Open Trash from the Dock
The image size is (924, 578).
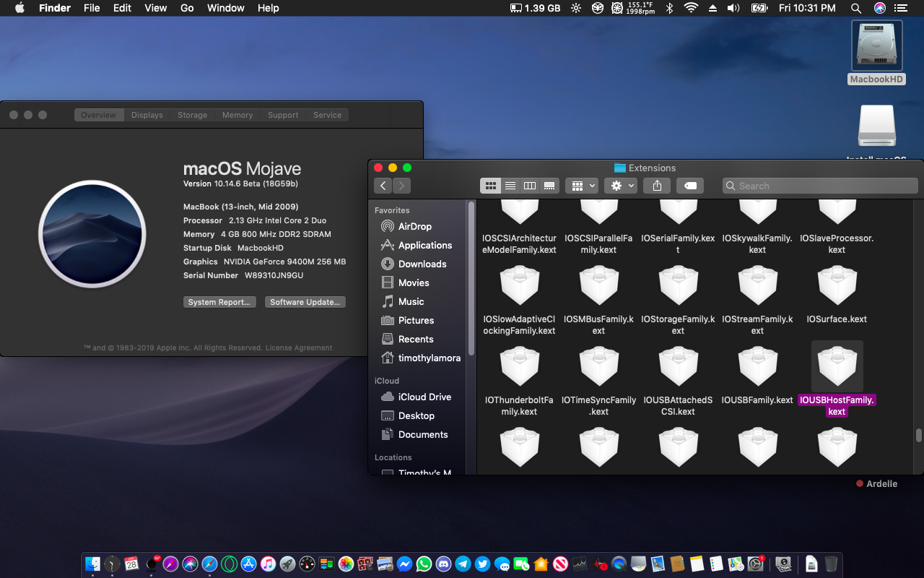click(831, 564)
